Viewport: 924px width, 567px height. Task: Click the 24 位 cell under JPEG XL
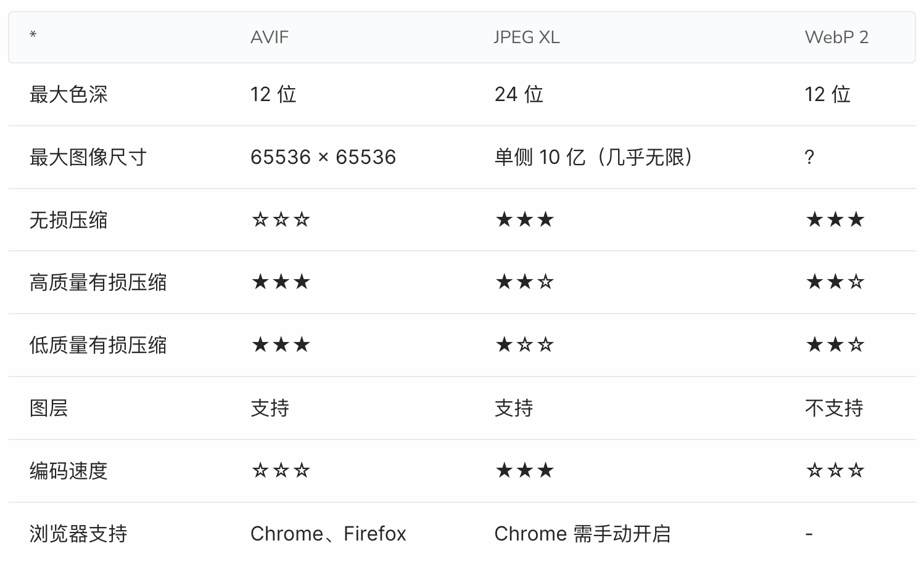coord(519,94)
